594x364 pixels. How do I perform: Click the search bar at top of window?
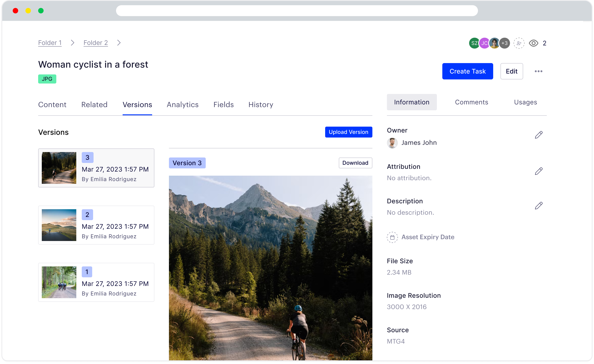(x=297, y=11)
